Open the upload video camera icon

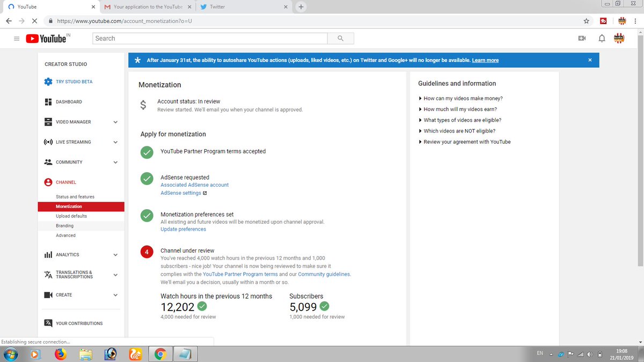pos(581,39)
